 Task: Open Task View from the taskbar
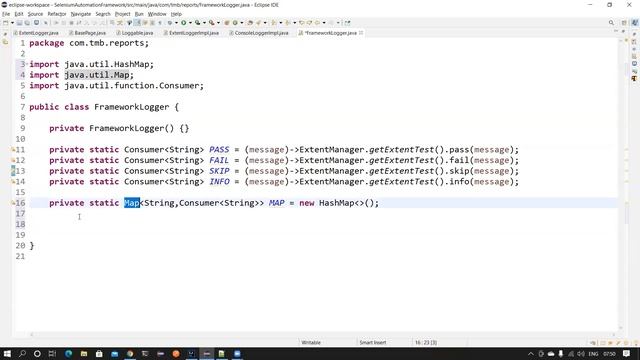tap(52, 353)
